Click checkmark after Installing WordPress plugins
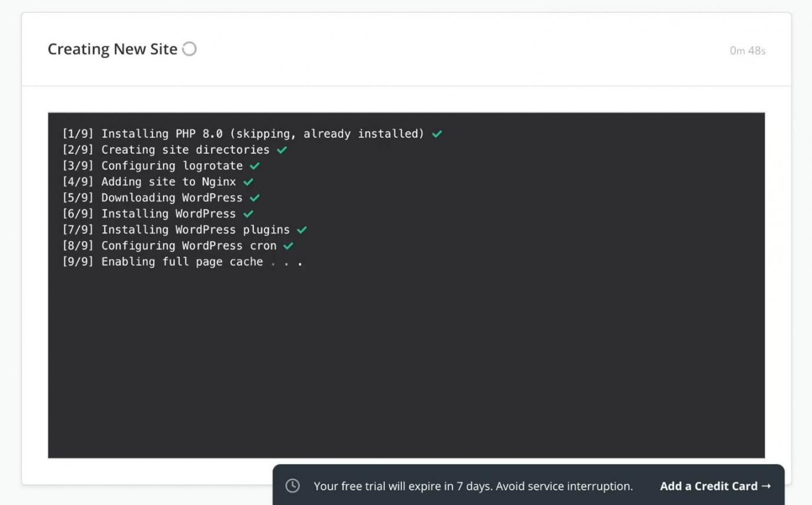 [x=302, y=230]
